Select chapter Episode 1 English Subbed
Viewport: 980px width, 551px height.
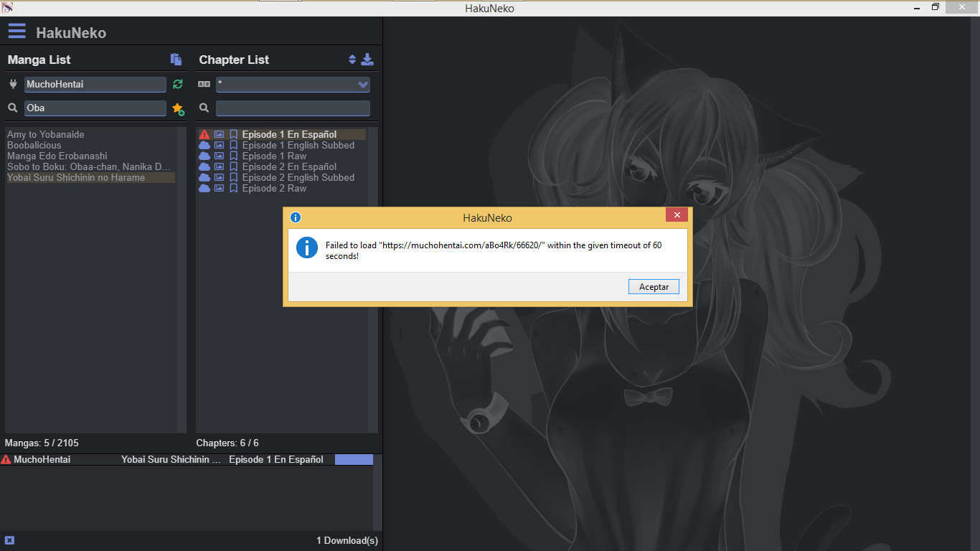click(x=298, y=145)
